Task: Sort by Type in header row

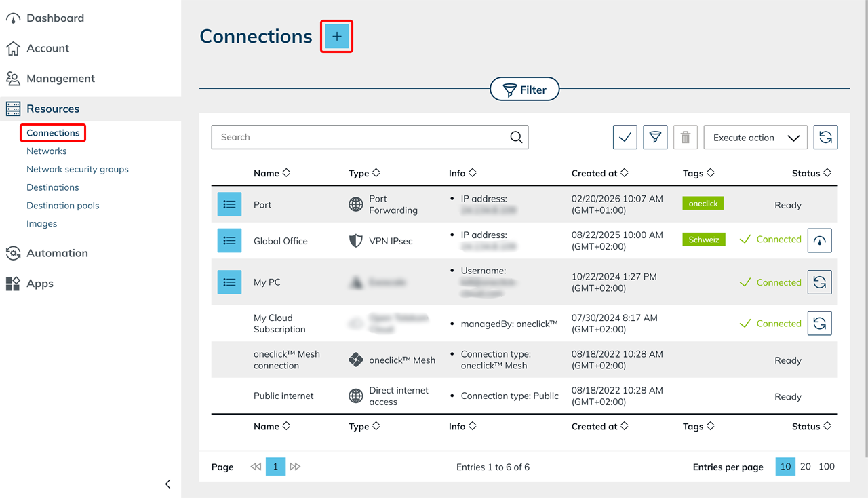Action: click(364, 173)
